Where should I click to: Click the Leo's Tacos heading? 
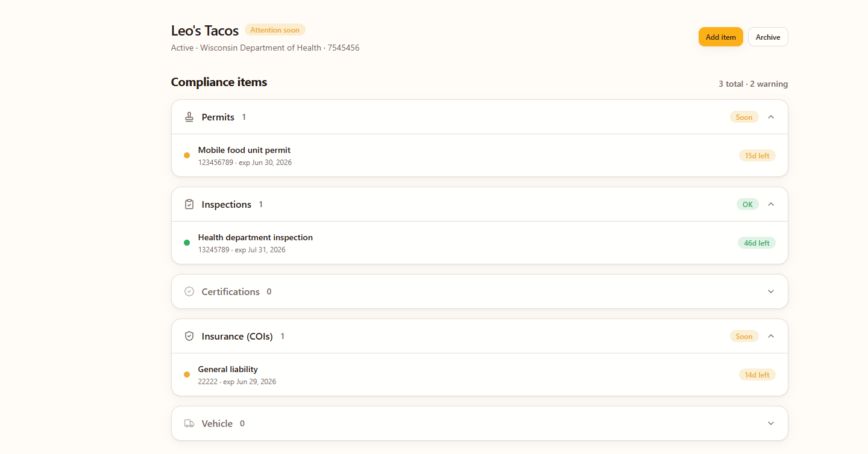tap(205, 31)
